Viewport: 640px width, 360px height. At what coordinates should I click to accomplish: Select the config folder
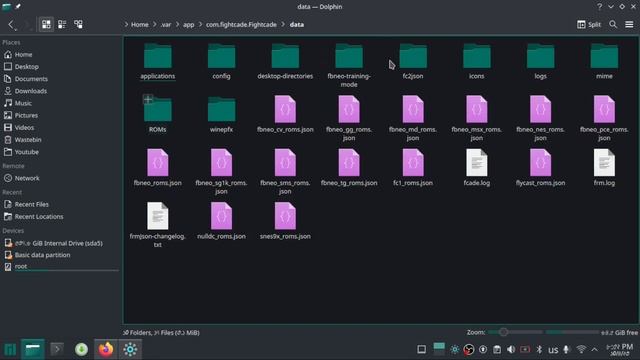(221, 61)
